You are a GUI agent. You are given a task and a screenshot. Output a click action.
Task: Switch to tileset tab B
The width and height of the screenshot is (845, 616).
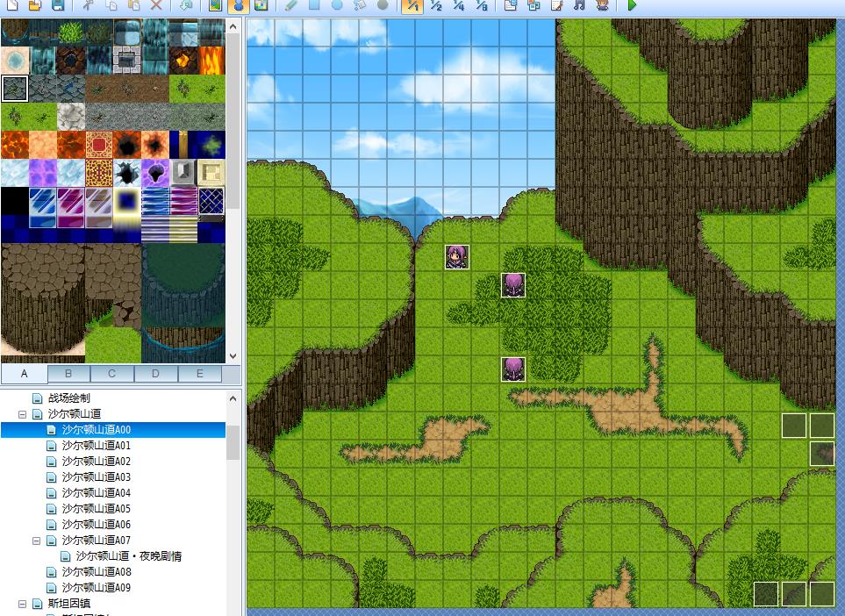click(68, 374)
